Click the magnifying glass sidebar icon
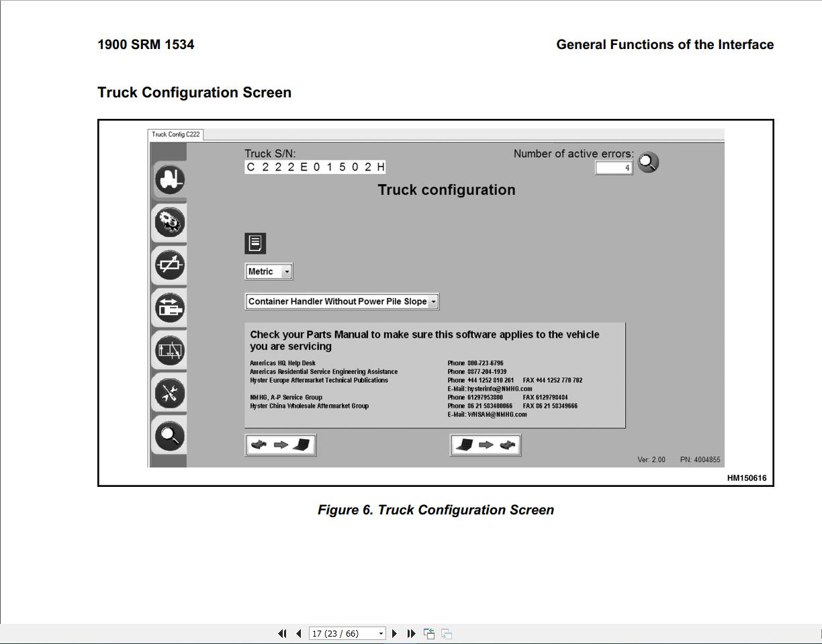822x644 pixels. pos(170,436)
